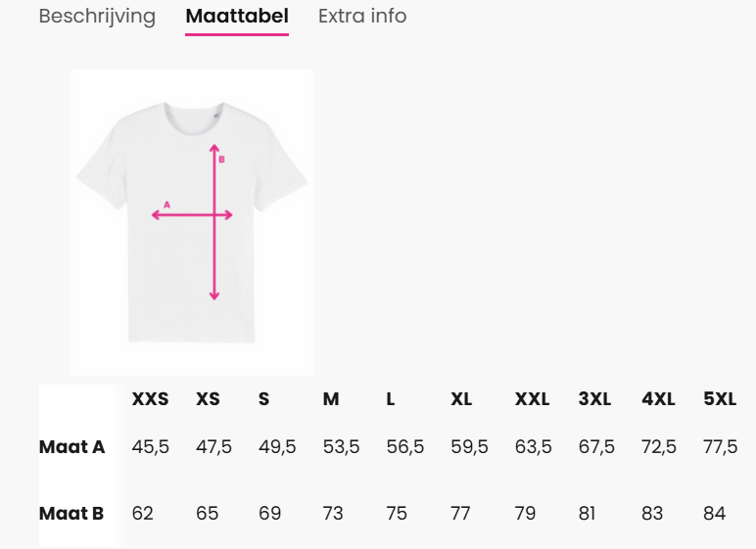Screen dimensions: 756x549
Task: Open the Beschrijving tab
Action: pyautogui.click(x=97, y=17)
